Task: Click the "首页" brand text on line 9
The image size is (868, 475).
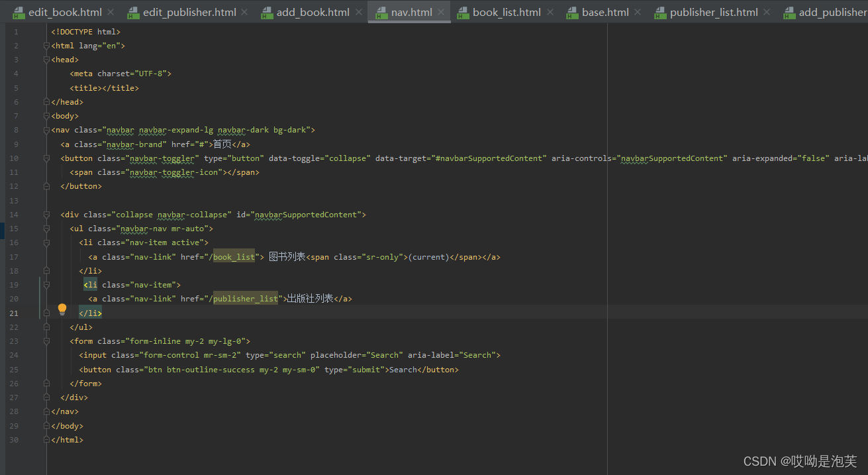Action: tap(222, 144)
